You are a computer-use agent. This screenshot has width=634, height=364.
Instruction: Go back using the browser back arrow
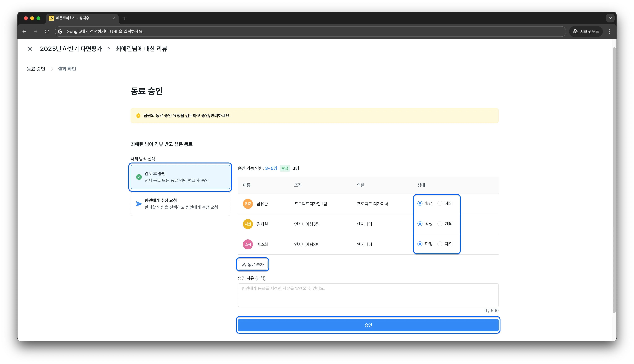click(x=24, y=32)
